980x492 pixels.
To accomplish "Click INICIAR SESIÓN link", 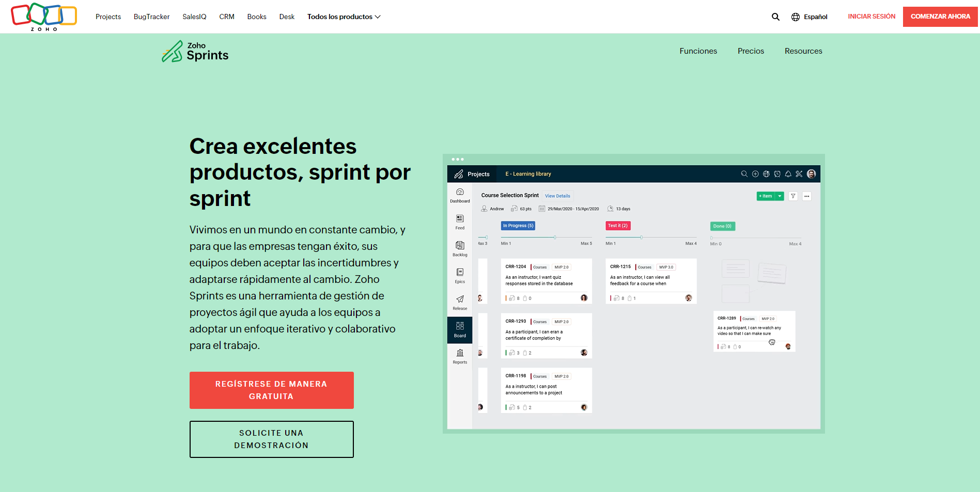I will coord(872,17).
